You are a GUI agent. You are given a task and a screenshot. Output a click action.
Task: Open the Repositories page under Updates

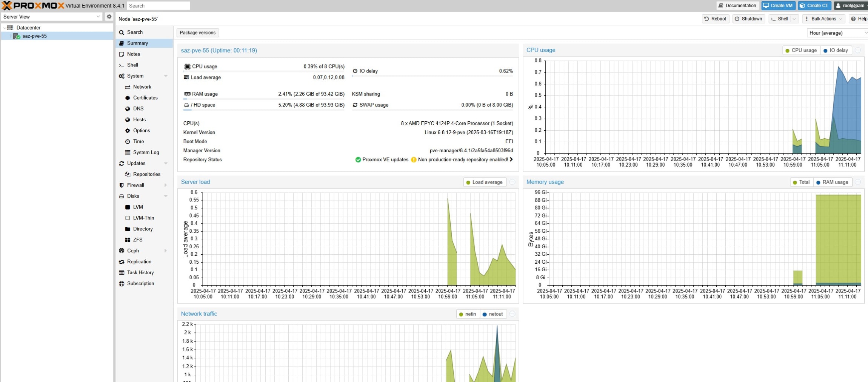[x=146, y=174]
